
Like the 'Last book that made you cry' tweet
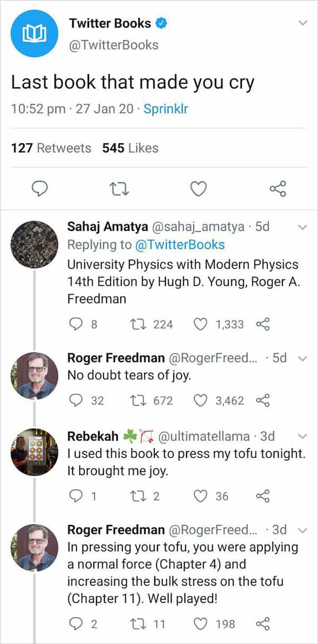click(198, 188)
